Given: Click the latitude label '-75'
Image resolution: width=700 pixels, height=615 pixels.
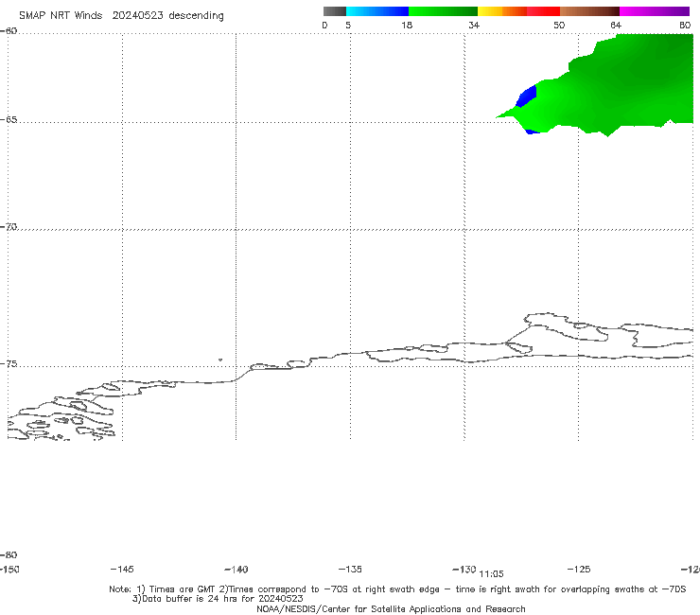Looking at the screenshot, I should (x=9, y=364).
